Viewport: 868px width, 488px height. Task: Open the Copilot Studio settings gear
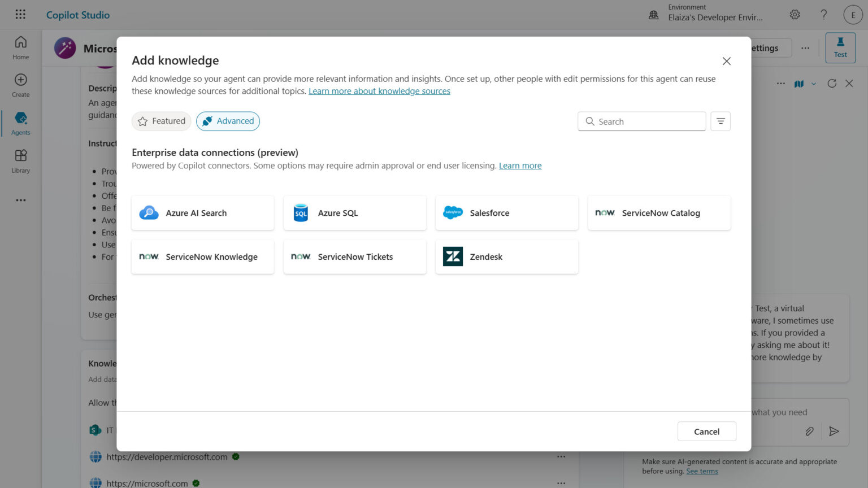coord(795,14)
